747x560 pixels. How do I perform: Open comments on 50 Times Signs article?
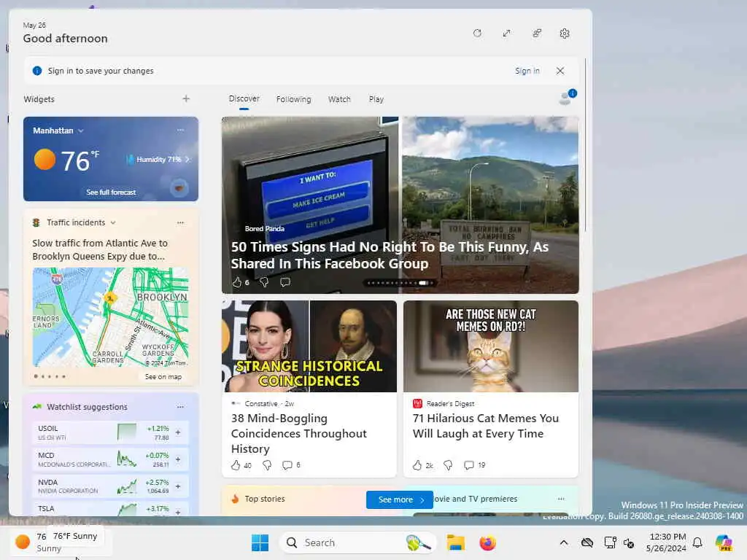point(285,282)
